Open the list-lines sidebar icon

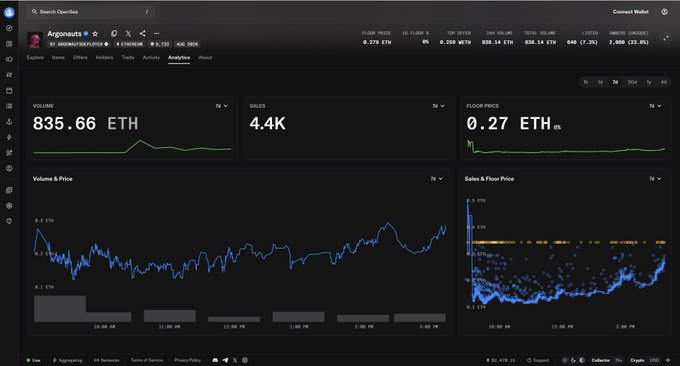point(9,106)
